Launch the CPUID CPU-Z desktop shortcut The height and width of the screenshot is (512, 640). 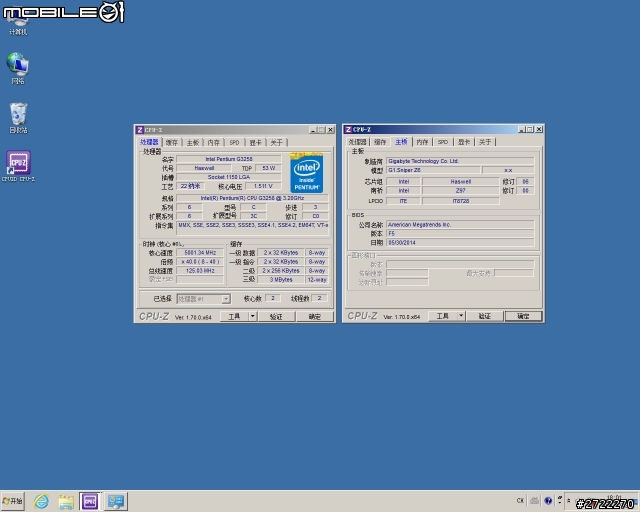pyautogui.click(x=18, y=166)
